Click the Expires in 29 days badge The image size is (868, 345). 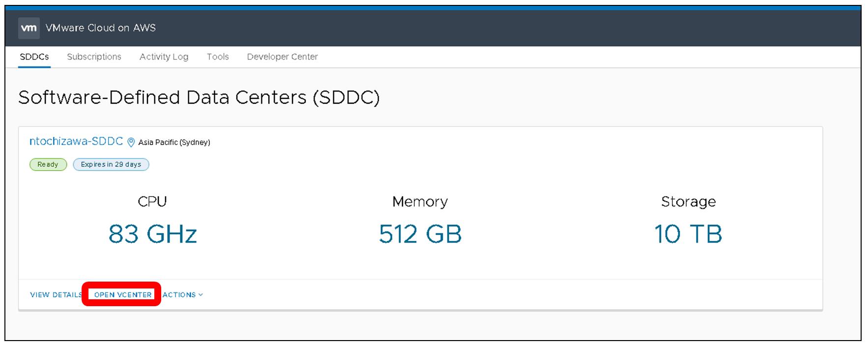click(111, 165)
